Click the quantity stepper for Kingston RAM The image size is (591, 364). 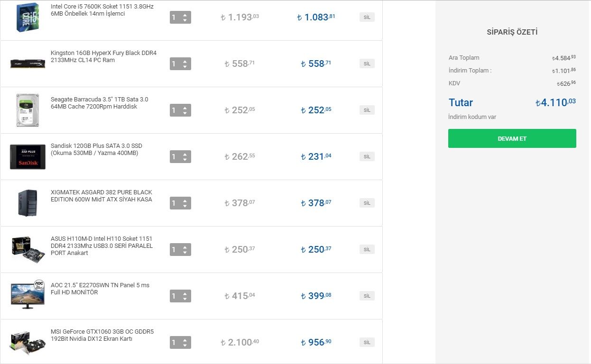click(x=180, y=64)
